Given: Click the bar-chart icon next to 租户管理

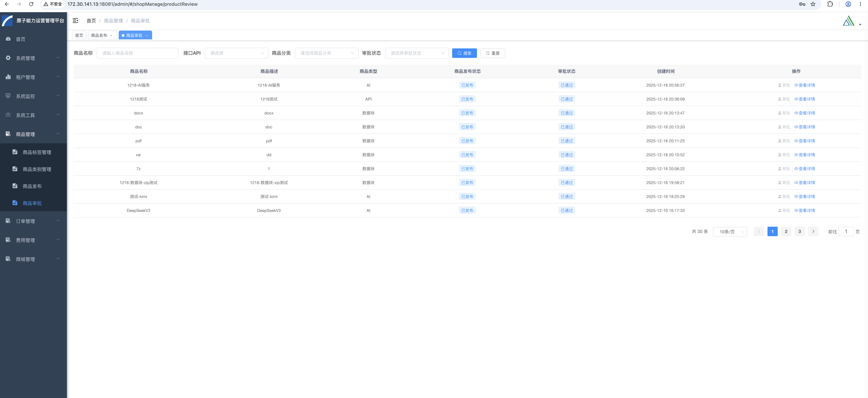Looking at the screenshot, I should coord(8,77).
